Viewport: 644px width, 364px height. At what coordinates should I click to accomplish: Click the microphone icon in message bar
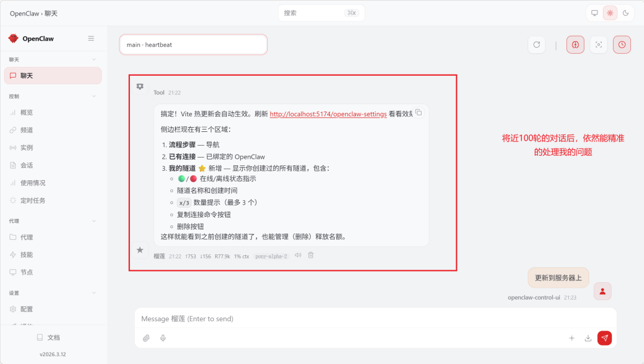click(x=162, y=338)
